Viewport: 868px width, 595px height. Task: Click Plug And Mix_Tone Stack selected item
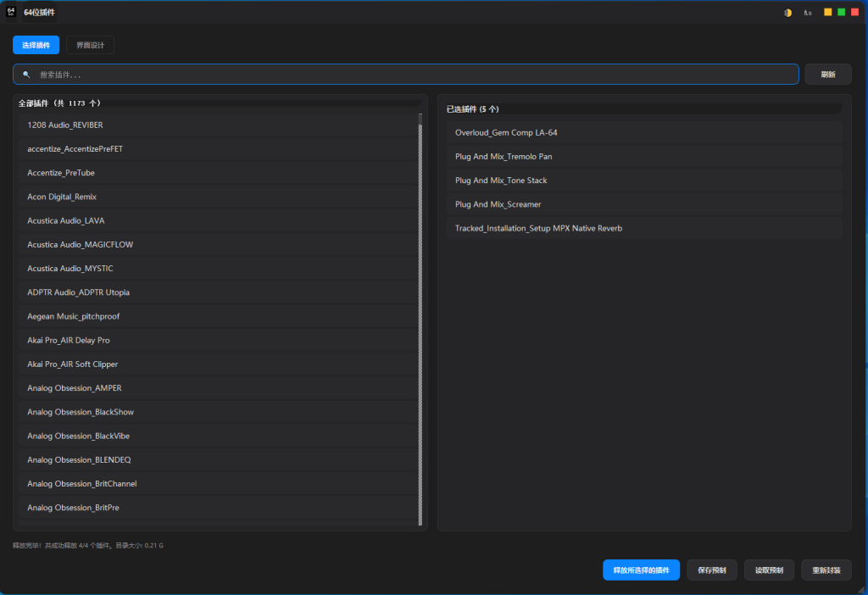coord(644,181)
